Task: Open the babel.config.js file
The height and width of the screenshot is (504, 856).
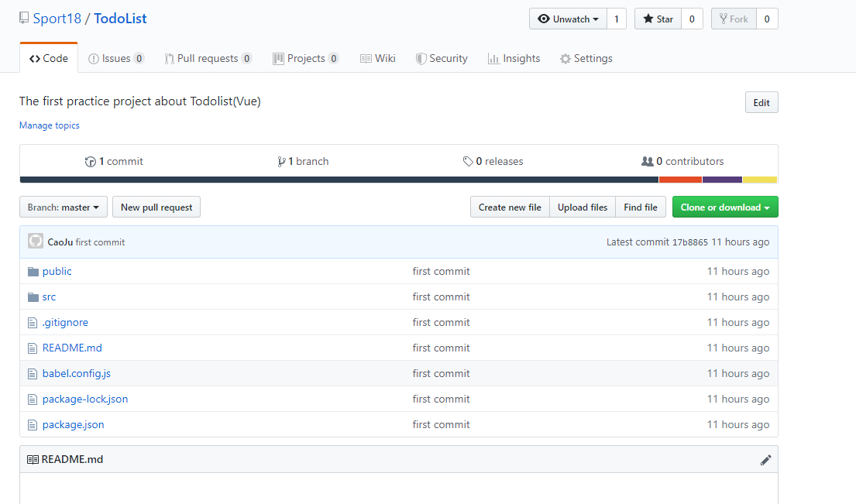Action: (x=77, y=374)
